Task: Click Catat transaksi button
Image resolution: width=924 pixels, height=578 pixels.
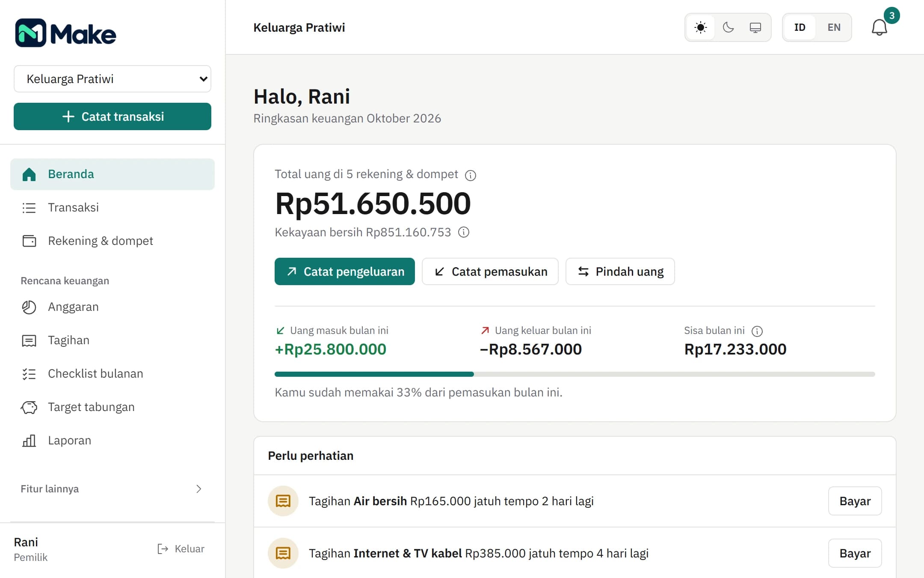Action: click(x=113, y=116)
